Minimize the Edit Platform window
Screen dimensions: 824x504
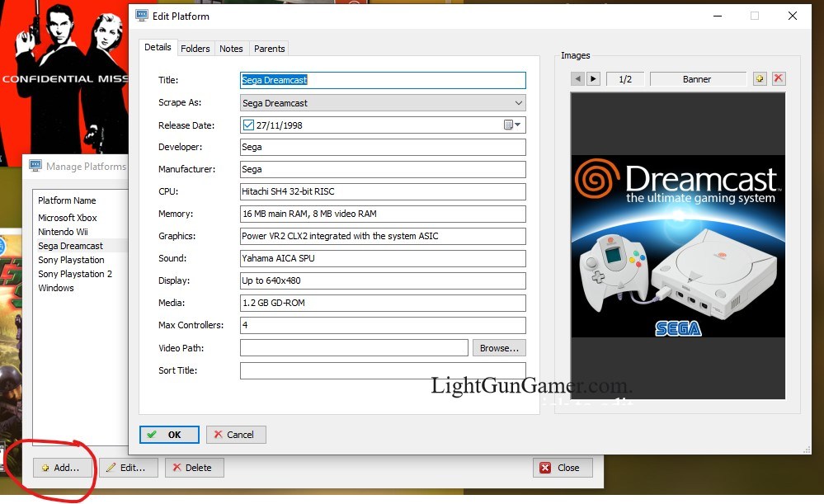[718, 16]
